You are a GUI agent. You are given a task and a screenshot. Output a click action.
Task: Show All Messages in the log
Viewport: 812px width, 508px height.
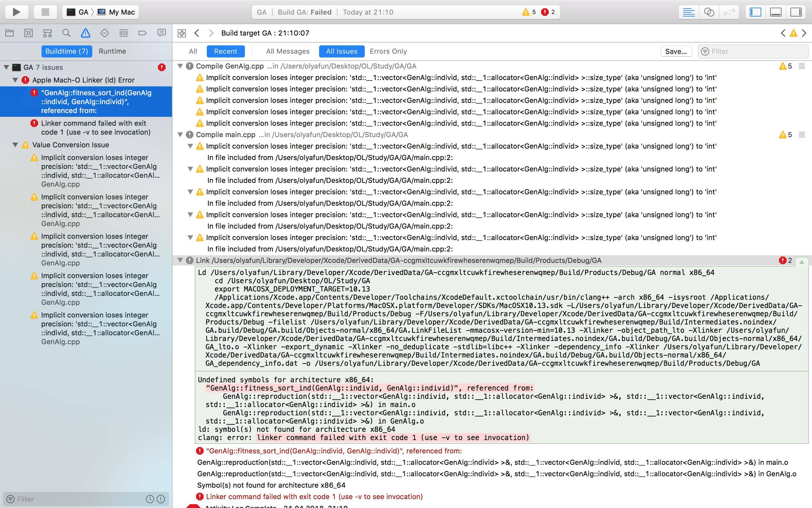[288, 51]
